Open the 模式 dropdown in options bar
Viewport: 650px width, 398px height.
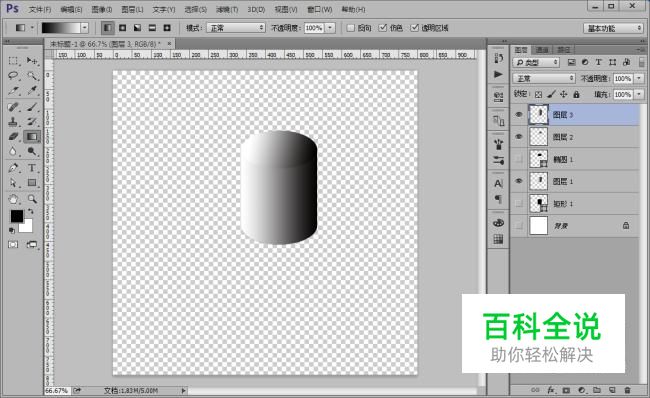[x=236, y=28]
